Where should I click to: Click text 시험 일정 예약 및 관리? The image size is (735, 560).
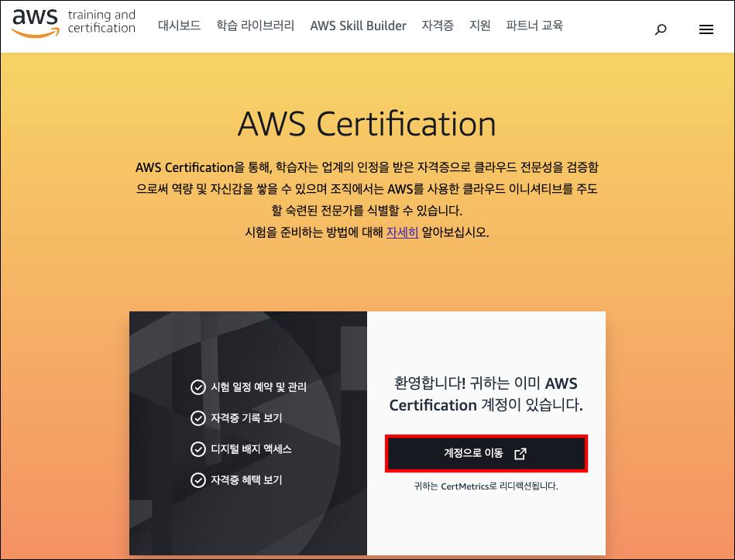coord(258,387)
